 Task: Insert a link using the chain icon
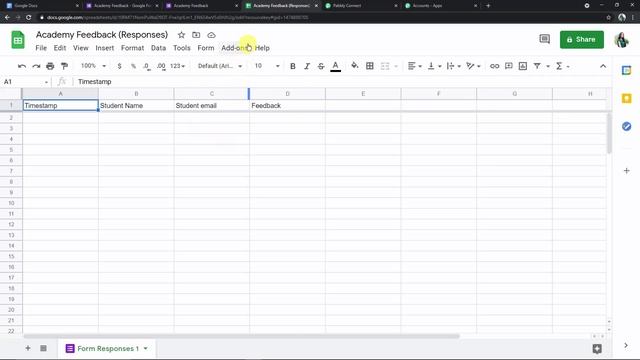point(494,66)
